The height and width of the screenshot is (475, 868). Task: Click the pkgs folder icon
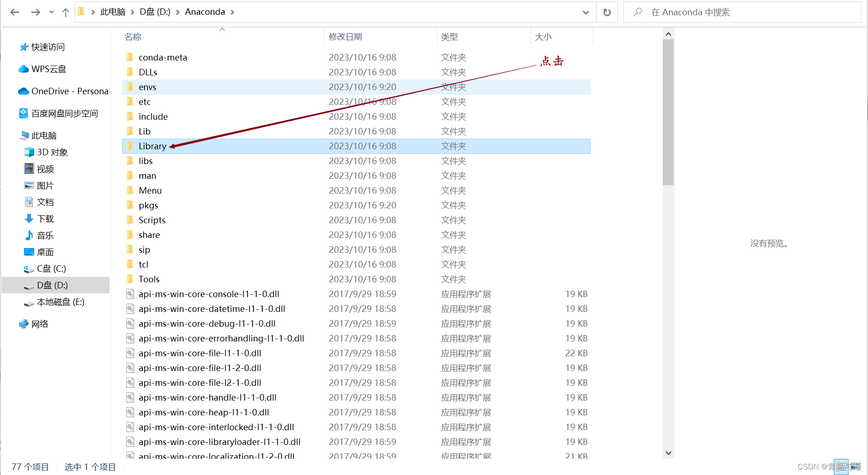130,205
